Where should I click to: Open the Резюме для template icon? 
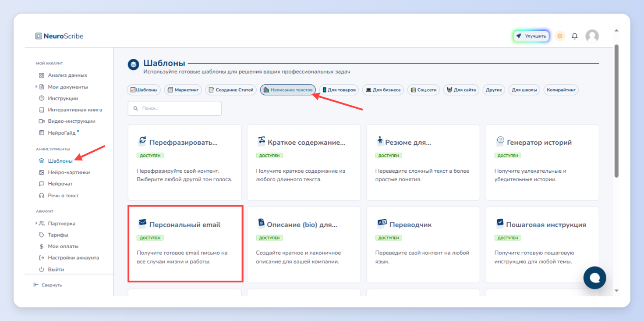[x=380, y=140]
